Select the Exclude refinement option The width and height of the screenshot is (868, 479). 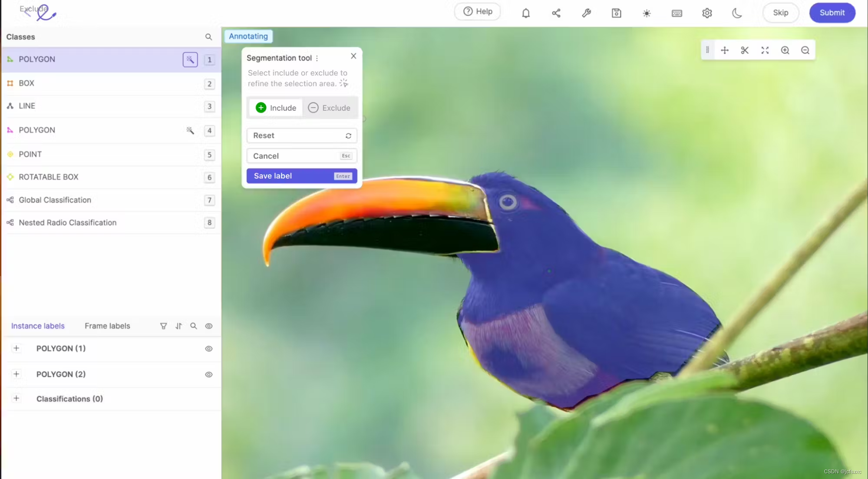[x=330, y=108]
